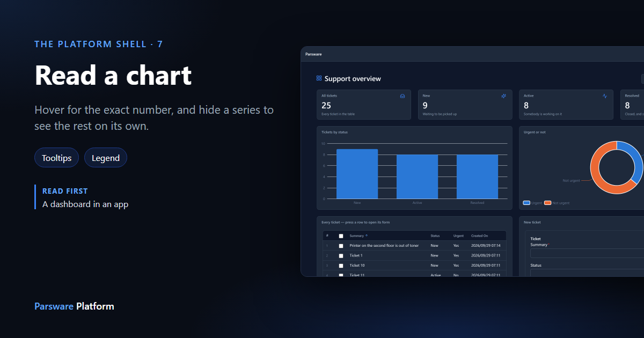Open the 'Ticket 1' row summary
Viewport: 644px width, 338px height.
[356, 255]
